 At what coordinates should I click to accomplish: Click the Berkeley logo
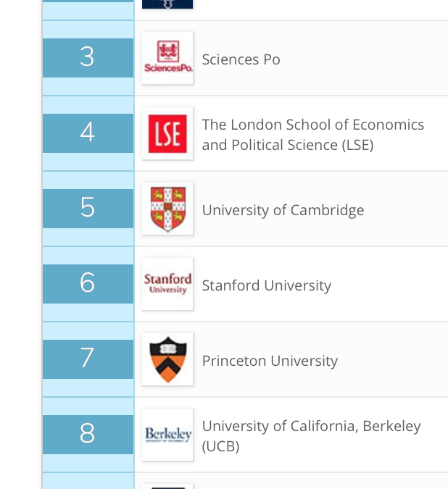click(x=167, y=435)
